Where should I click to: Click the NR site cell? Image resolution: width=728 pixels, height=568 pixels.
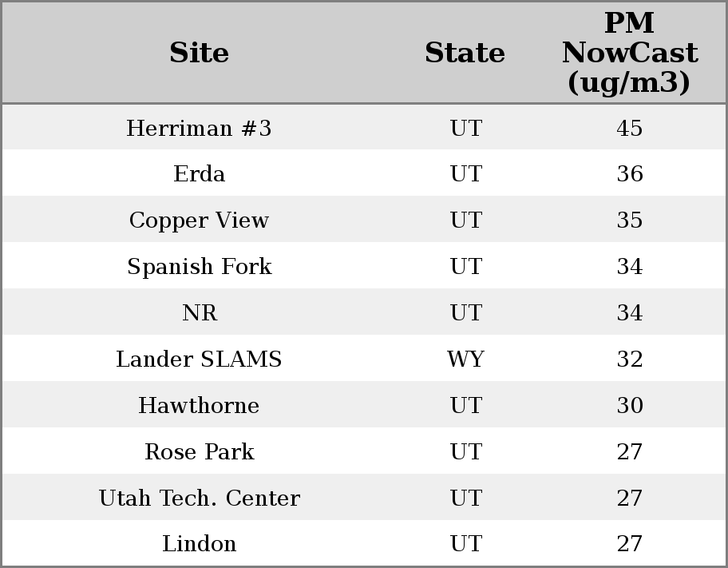pos(199,313)
